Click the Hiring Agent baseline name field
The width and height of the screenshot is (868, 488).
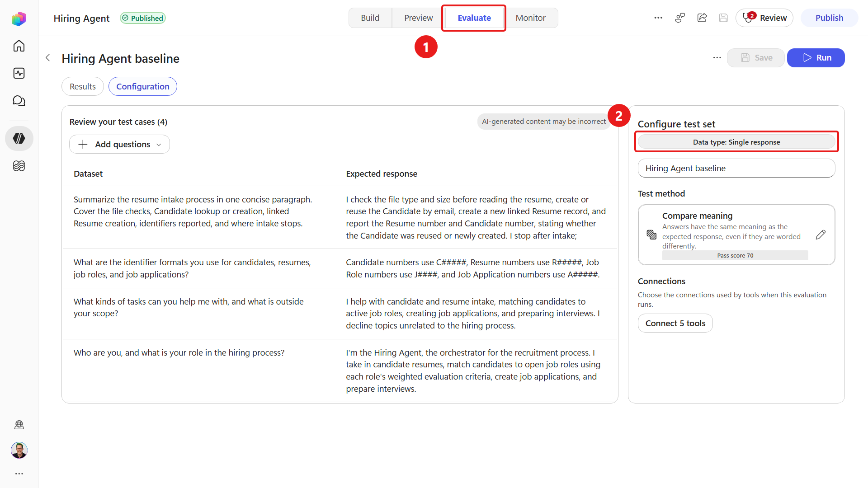click(x=736, y=168)
